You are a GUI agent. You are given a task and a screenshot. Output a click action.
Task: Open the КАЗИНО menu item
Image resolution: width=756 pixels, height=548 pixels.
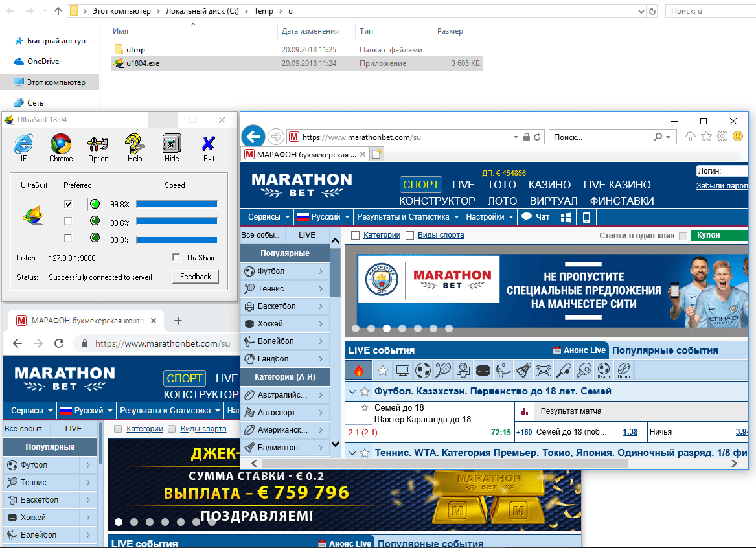(x=549, y=185)
